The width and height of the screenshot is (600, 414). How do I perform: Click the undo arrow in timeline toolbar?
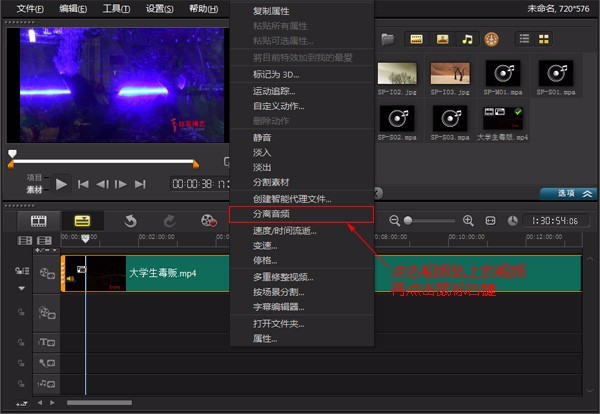pyautogui.click(x=130, y=221)
